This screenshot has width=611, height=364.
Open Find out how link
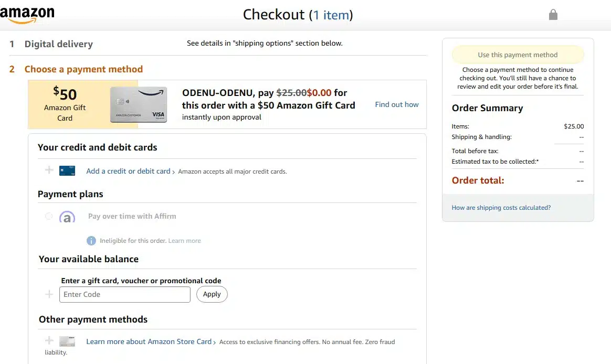[x=396, y=104]
